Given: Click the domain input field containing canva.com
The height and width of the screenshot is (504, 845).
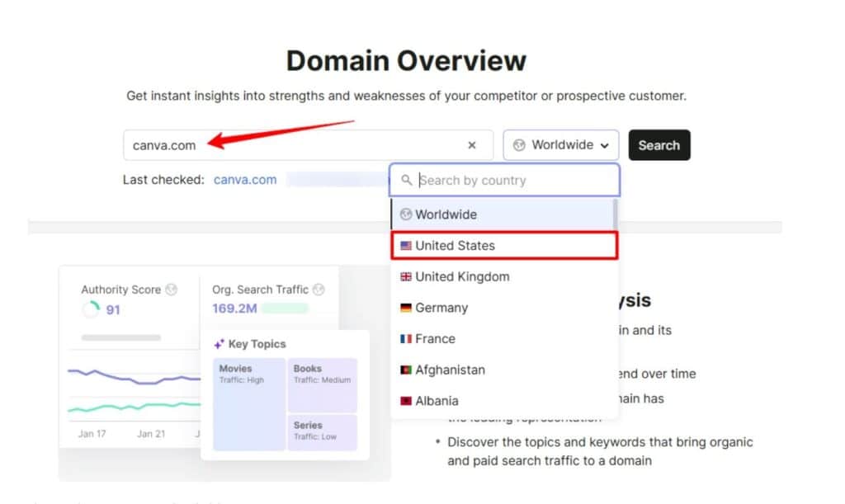Looking at the screenshot, I should pyautogui.click(x=308, y=145).
